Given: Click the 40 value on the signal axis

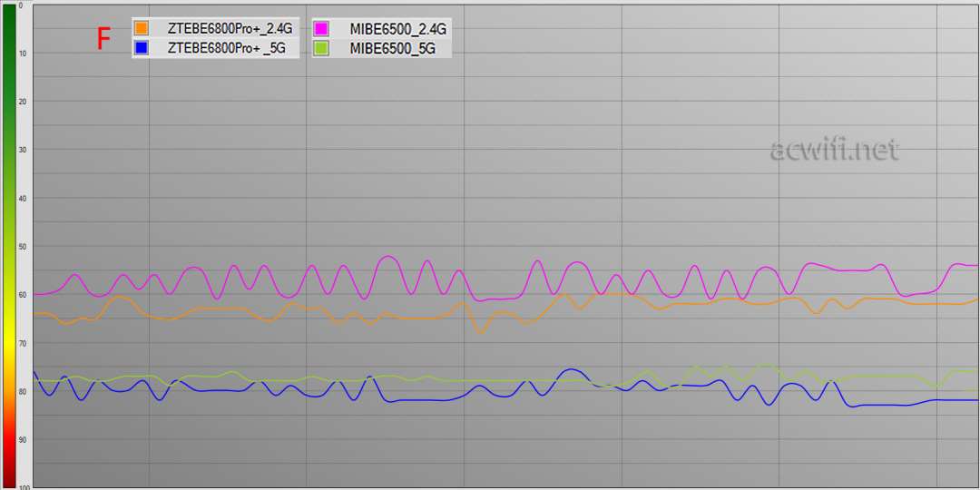Looking at the screenshot, I should pos(22,198).
